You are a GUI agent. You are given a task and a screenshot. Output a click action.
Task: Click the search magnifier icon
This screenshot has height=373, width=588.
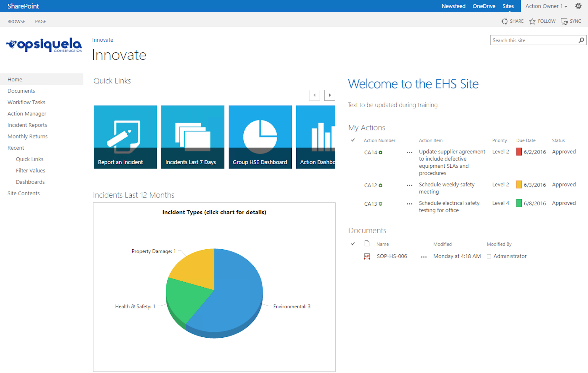pyautogui.click(x=581, y=40)
